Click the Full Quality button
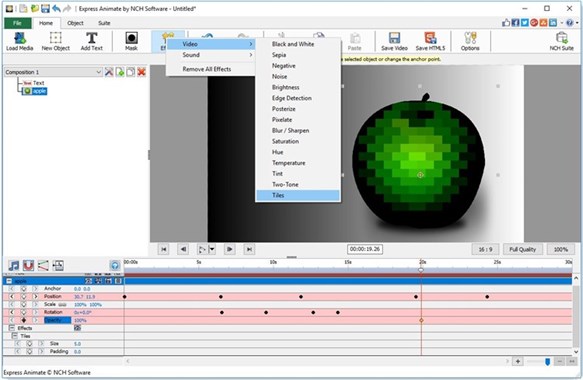 522,249
